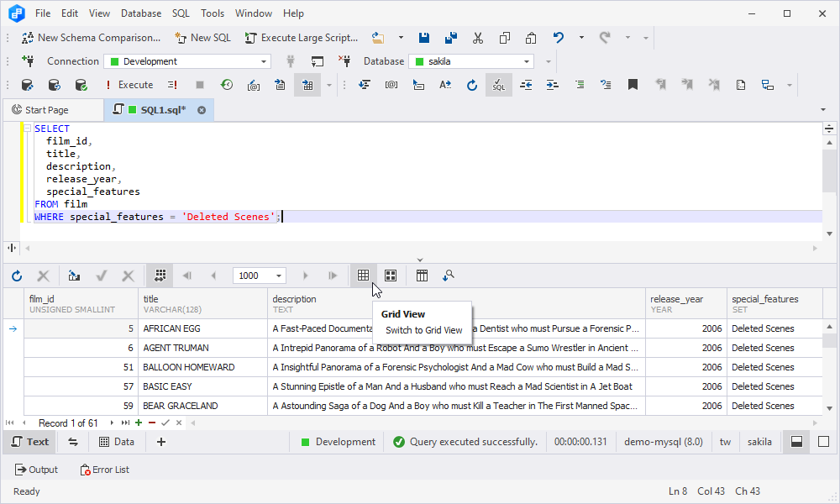Toggle the results-to-grid toolbar button
Screen dimensions: 840x504
click(307, 85)
